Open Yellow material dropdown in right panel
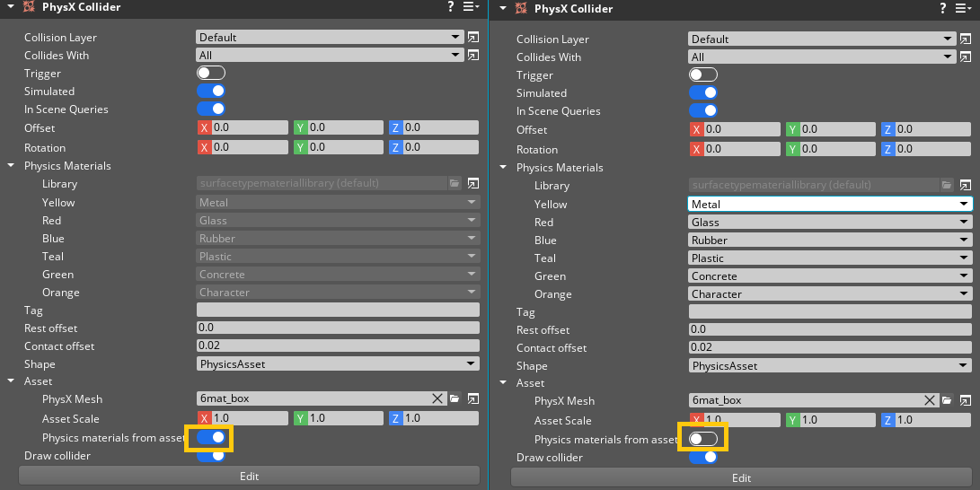Viewport: 980px width, 490px height. (830, 204)
